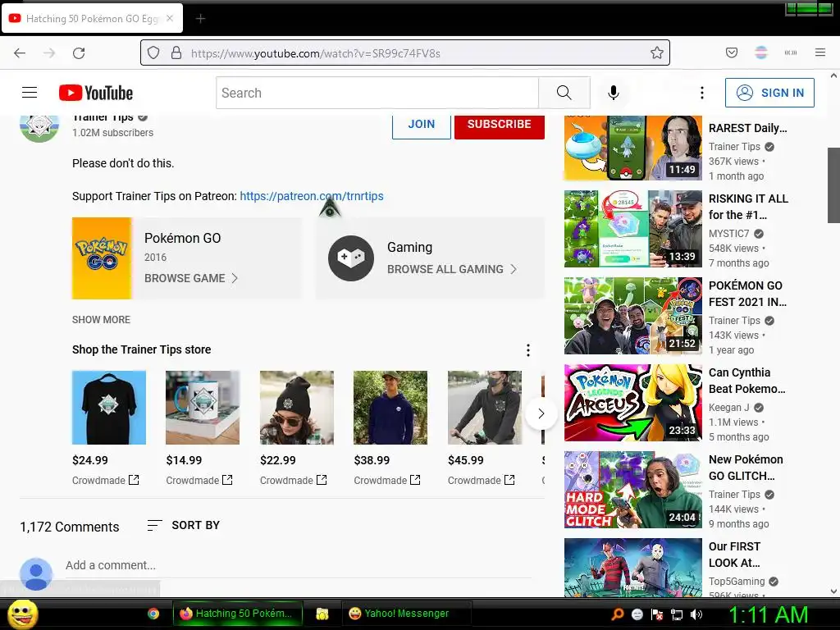Play Our FIRST LOOK At Top5Gaming video
840x630 pixels.
(x=632, y=568)
